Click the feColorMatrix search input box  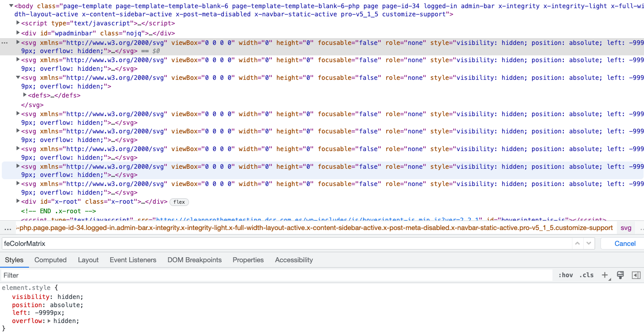pyautogui.click(x=286, y=244)
